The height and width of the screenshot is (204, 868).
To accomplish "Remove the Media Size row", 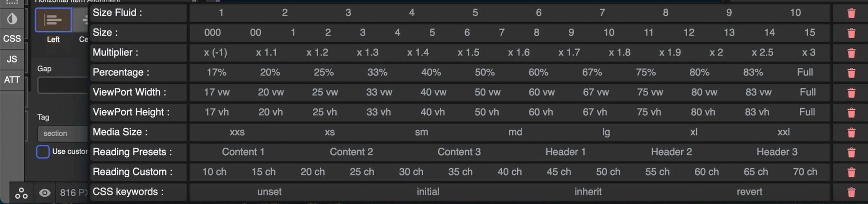I will click(x=851, y=133).
